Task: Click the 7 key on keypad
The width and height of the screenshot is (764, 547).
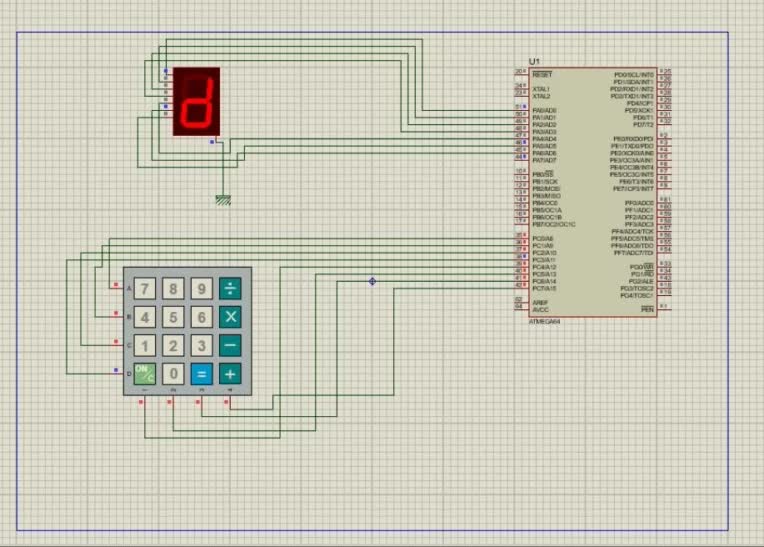Action: 145,289
